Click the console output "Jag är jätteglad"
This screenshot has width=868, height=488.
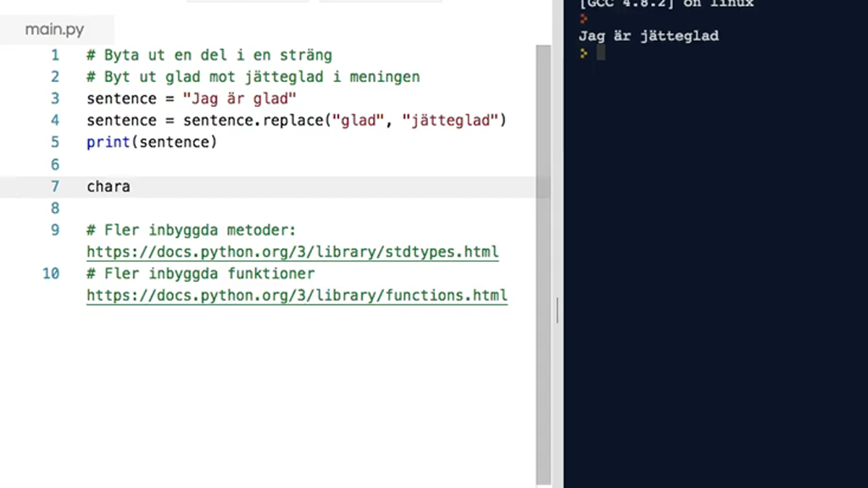coord(648,36)
